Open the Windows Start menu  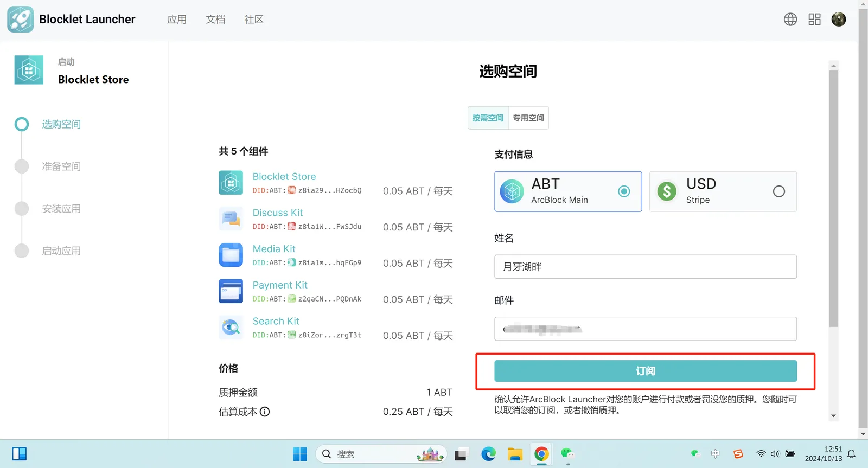pyautogui.click(x=300, y=454)
